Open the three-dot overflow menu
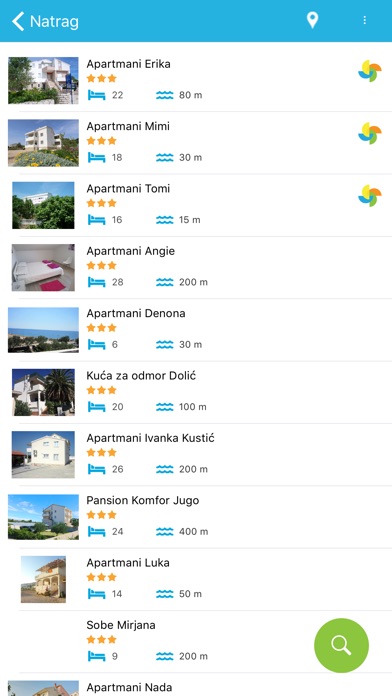Viewport: 392px width, 696px height. coord(364,20)
